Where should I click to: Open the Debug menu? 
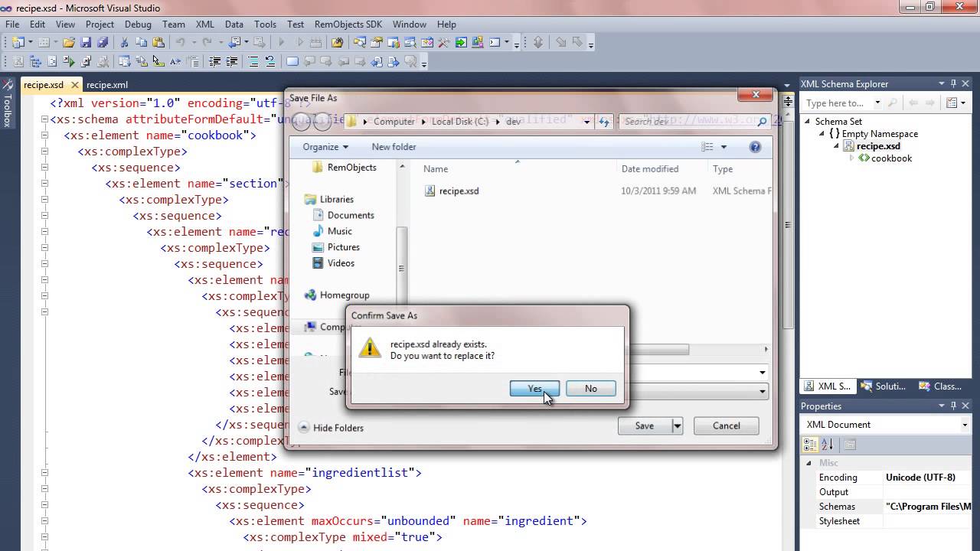pos(138,24)
